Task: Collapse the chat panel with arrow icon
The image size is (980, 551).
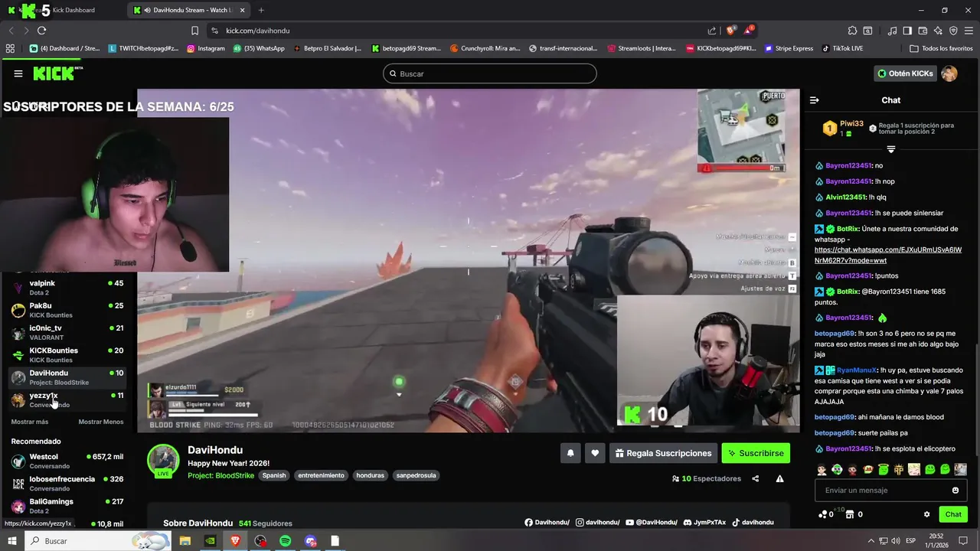Action: (x=815, y=100)
